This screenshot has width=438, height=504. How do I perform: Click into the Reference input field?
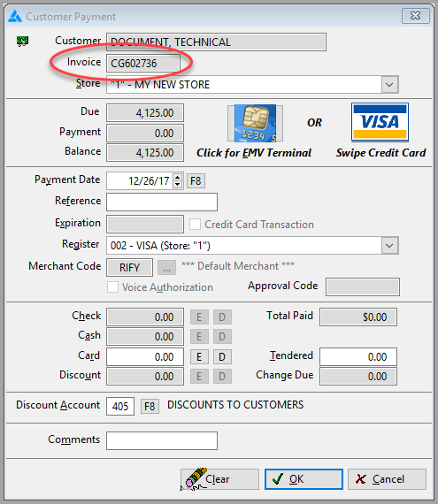162,202
